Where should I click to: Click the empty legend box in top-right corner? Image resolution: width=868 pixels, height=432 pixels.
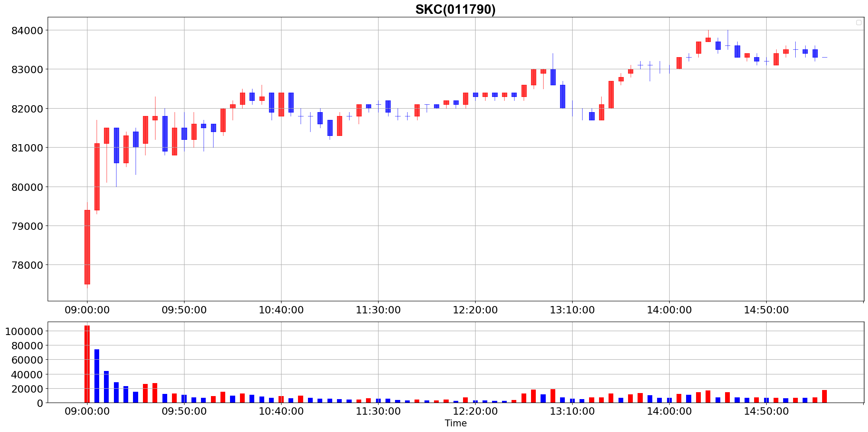coord(859,23)
